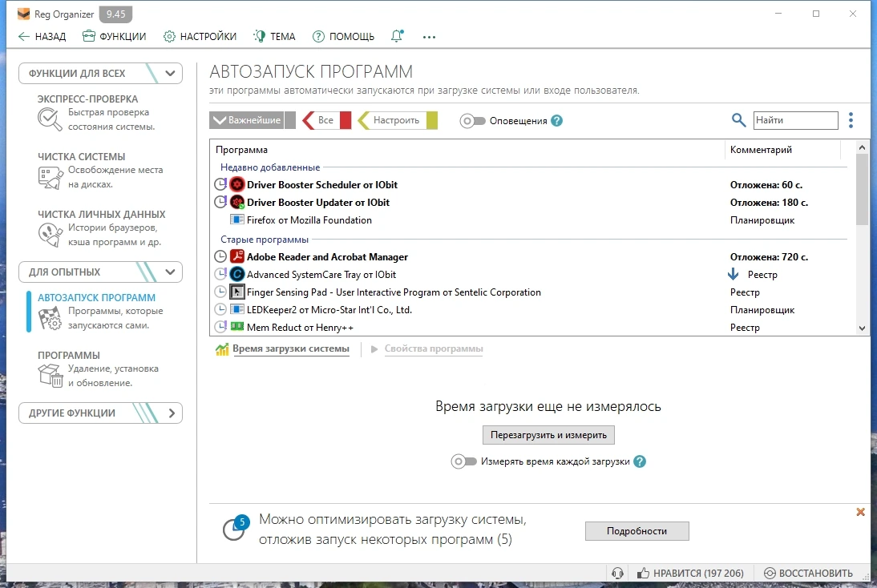Image resolution: width=877 pixels, height=588 pixels.
Task: Click the ЧИСТКА ЛИЧНЫХ ДАННЫХ icon
Action: (51, 235)
